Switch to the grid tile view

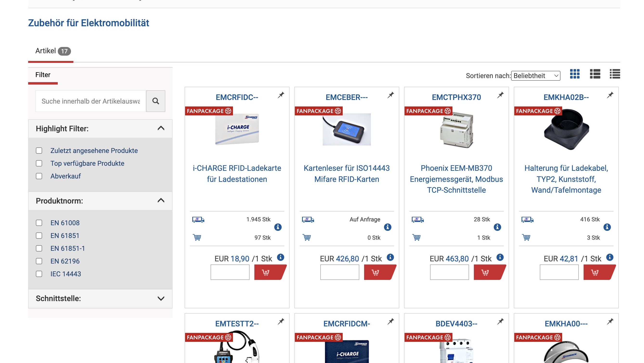coord(574,74)
